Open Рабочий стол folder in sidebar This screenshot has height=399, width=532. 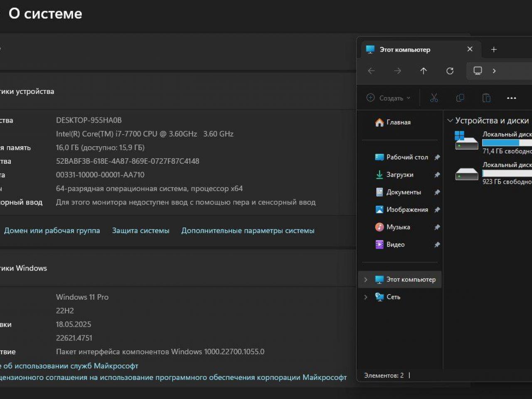[x=401, y=157]
